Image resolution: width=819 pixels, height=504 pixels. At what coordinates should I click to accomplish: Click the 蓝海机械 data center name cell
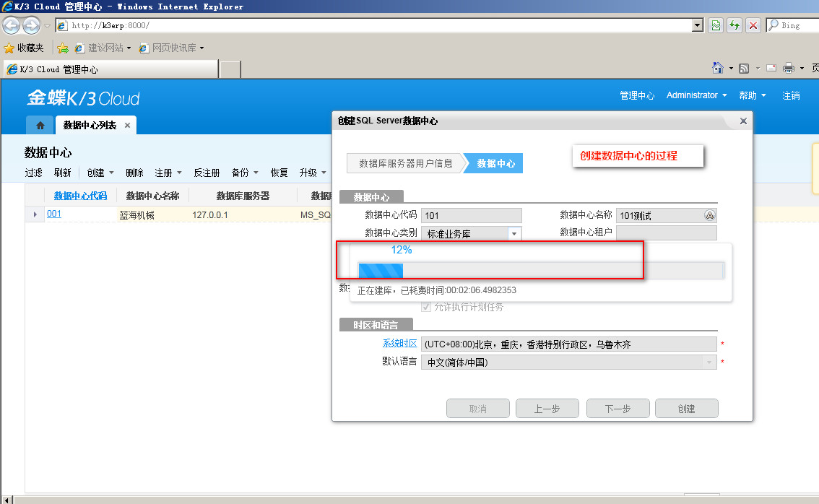[x=136, y=215]
